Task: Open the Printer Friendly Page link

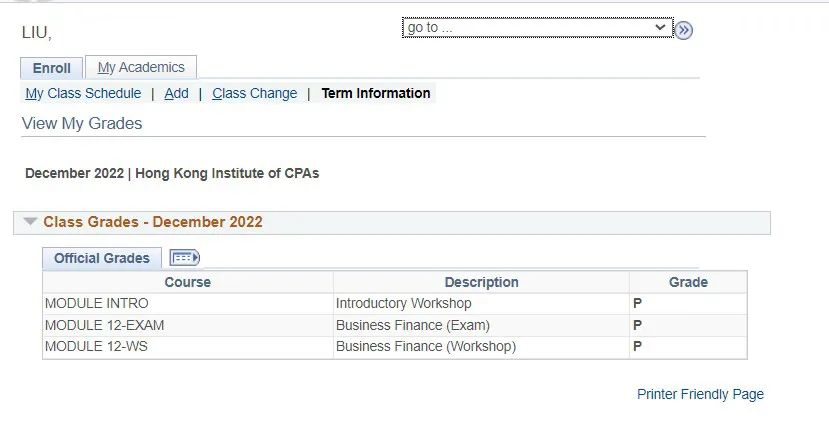Action: (700, 394)
